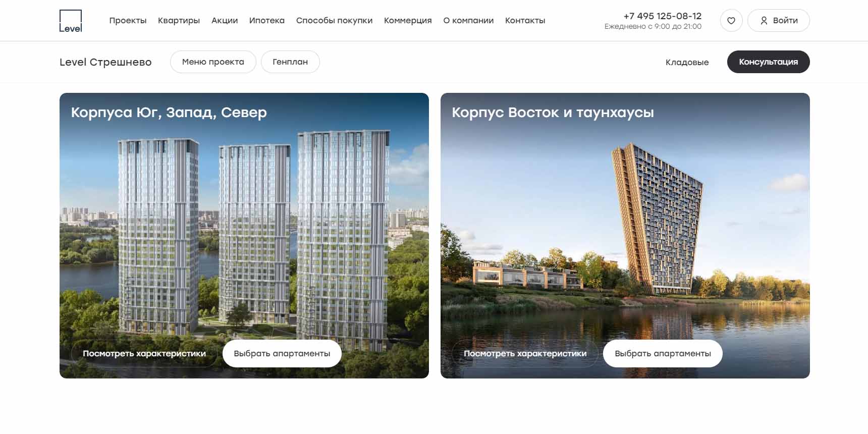The image size is (868, 434).
Task: Navigate to Коммерция
Action: pyautogui.click(x=408, y=21)
